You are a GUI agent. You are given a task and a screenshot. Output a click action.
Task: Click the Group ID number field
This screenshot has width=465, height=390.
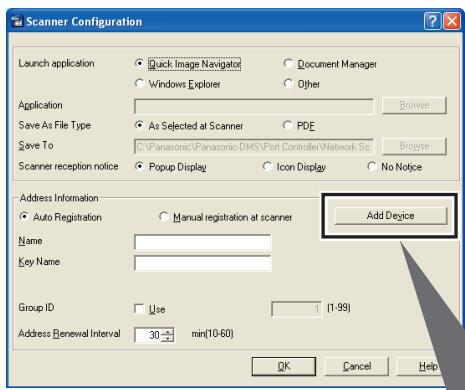coord(297,309)
